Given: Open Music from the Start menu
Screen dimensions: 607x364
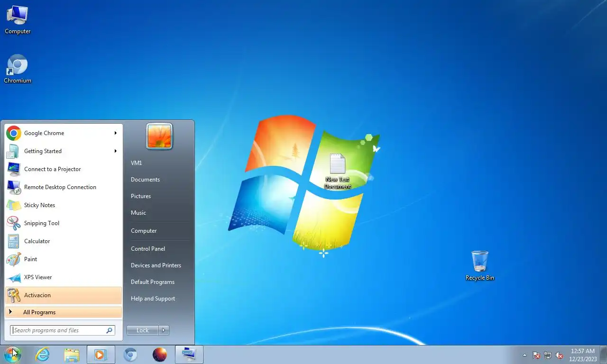Looking at the screenshot, I should (x=138, y=213).
